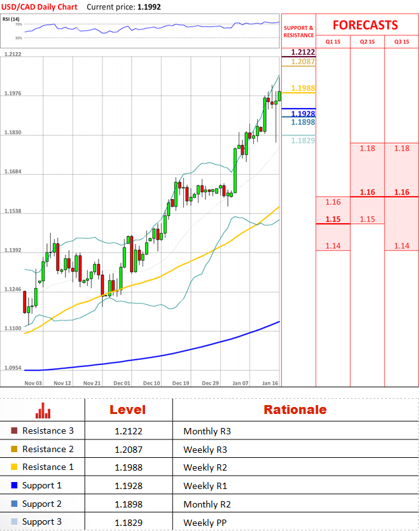
Task: Click the 'Weekly R2' rationale cell
Action: 205,467
